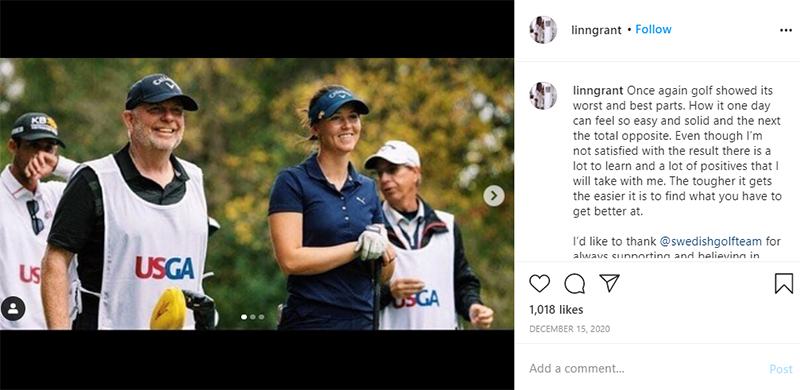Open linngrant profile from header username
This screenshot has height=390, width=800.
click(596, 30)
